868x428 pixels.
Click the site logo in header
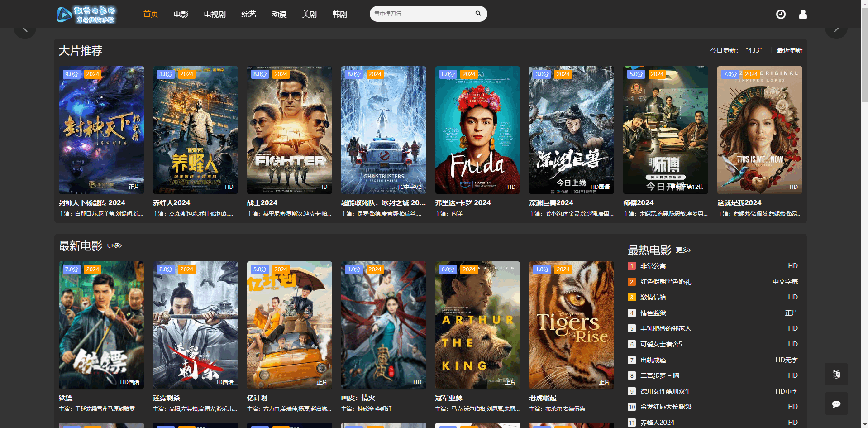[x=86, y=14]
